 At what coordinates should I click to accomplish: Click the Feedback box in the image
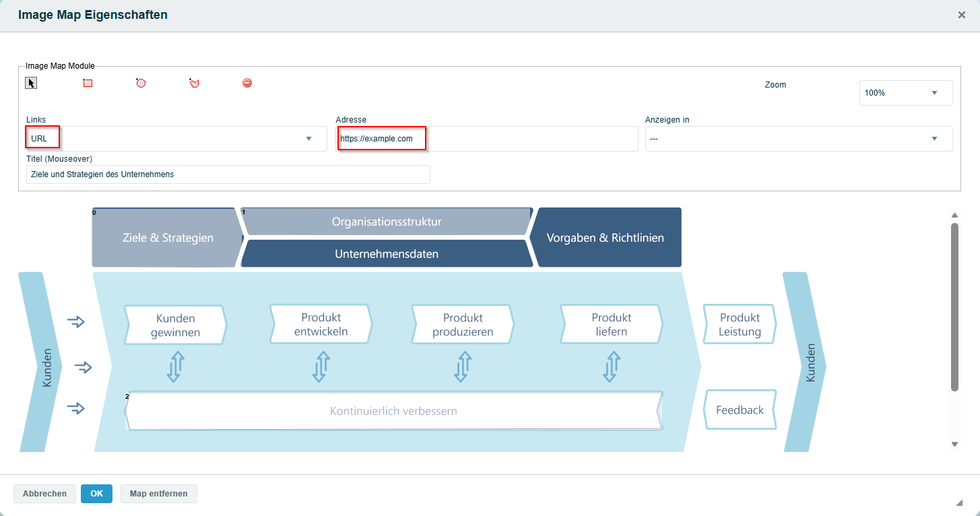pyautogui.click(x=740, y=410)
